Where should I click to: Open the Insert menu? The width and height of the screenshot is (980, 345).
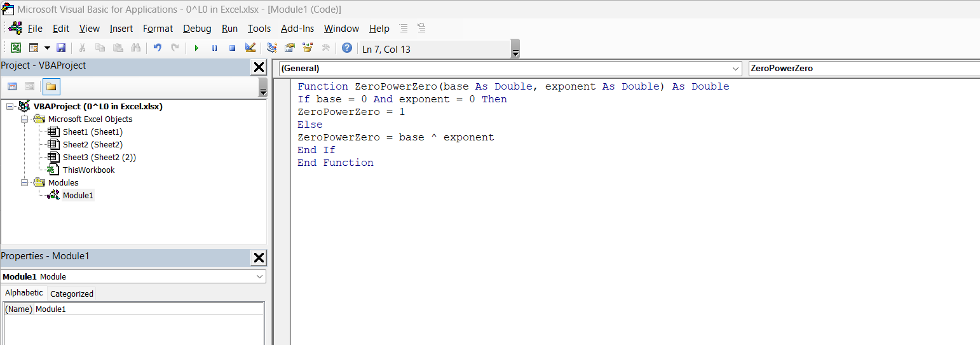(121, 29)
